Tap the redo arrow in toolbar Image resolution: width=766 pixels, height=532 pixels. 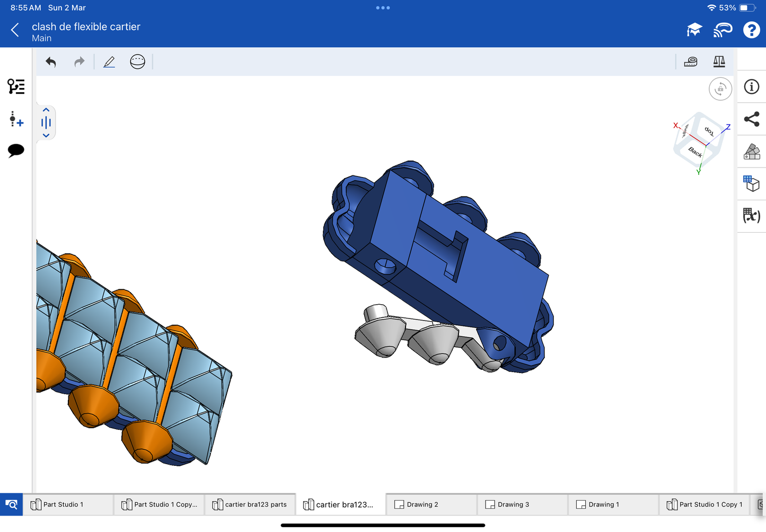80,62
